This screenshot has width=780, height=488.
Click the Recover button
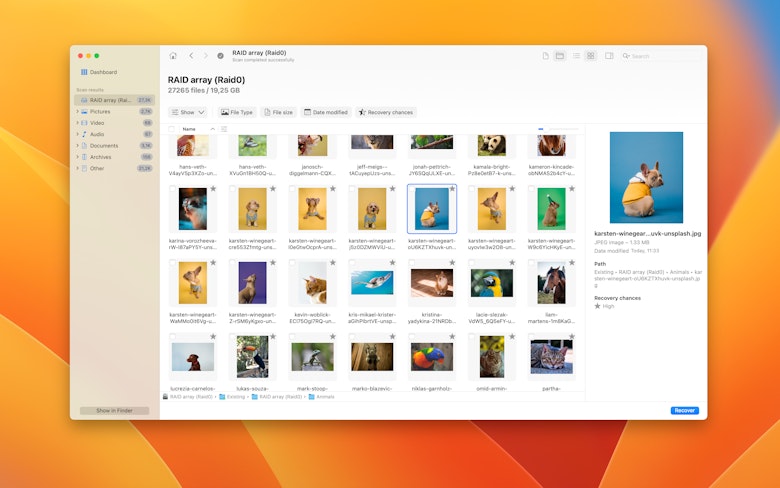click(684, 410)
